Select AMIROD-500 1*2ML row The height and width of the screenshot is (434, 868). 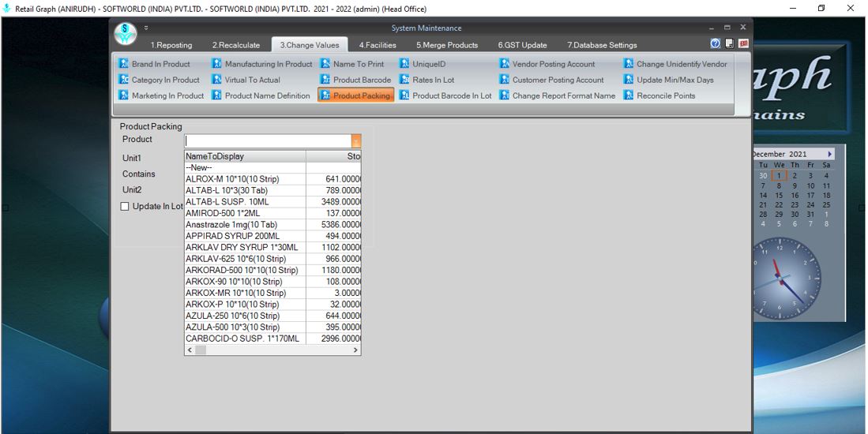click(x=272, y=213)
